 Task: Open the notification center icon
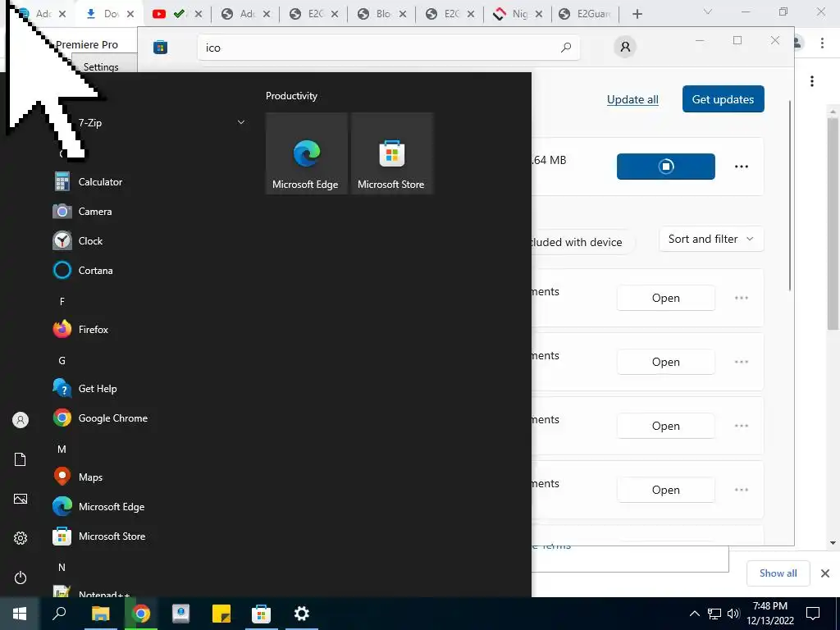click(813, 614)
